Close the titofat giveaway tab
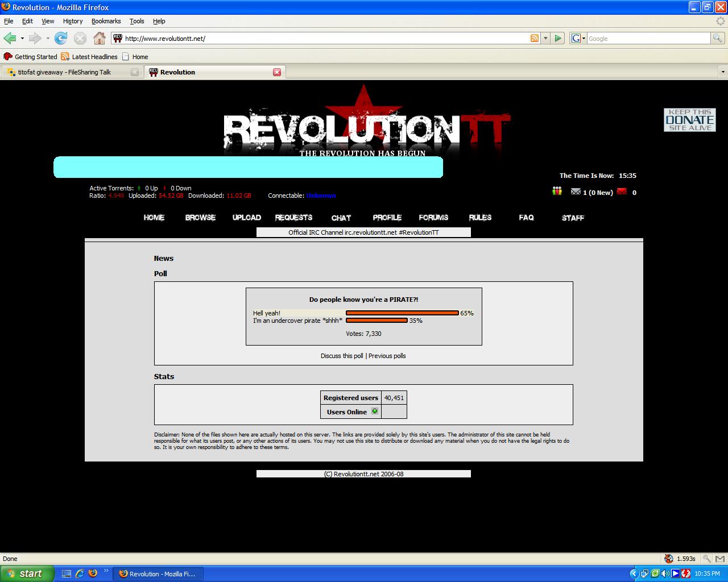Screen dimensions: 728x582 (135, 72)
